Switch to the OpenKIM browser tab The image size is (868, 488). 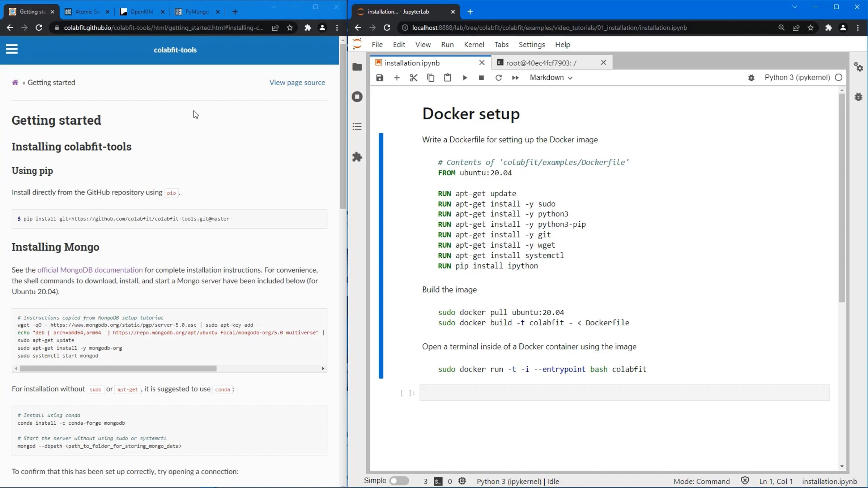pos(142,12)
